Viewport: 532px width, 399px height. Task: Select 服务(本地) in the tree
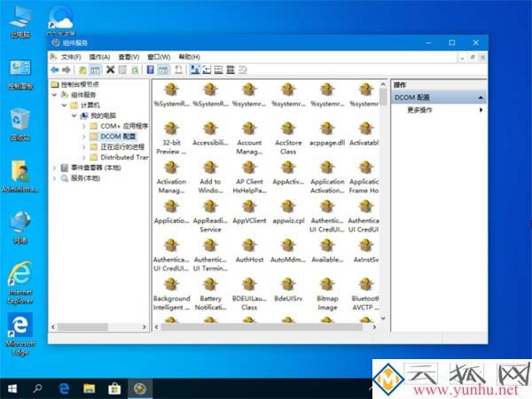[x=85, y=178]
